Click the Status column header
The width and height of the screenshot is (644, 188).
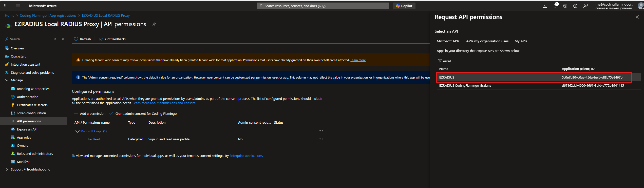279,122
